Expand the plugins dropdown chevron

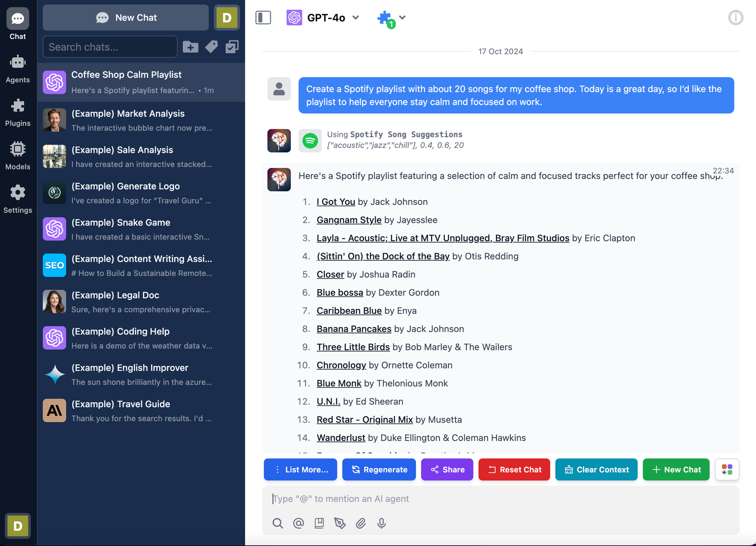[402, 17]
